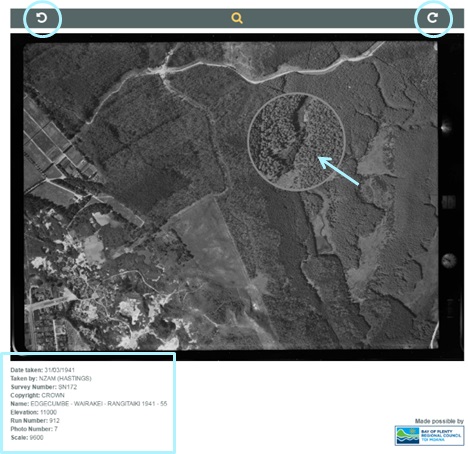Click the Run Number 912 entry
The width and height of the screenshot is (468, 454).
pyautogui.click(x=35, y=421)
